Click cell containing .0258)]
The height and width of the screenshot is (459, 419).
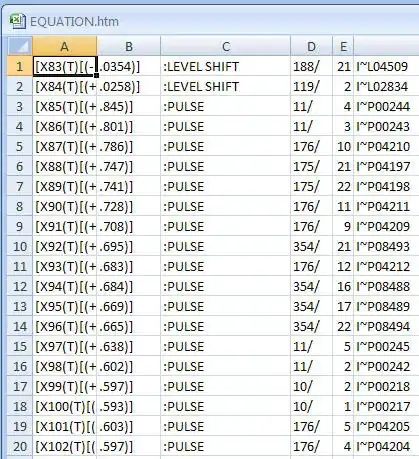(x=129, y=86)
